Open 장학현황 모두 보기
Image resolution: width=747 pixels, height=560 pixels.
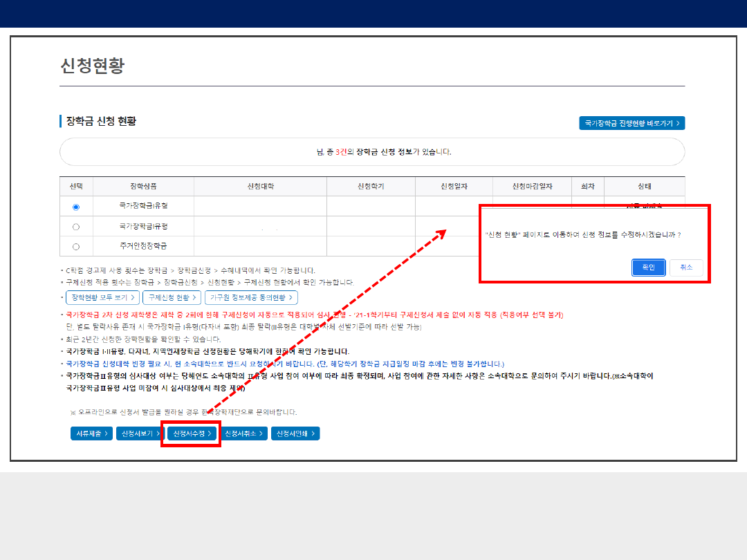[103, 297]
